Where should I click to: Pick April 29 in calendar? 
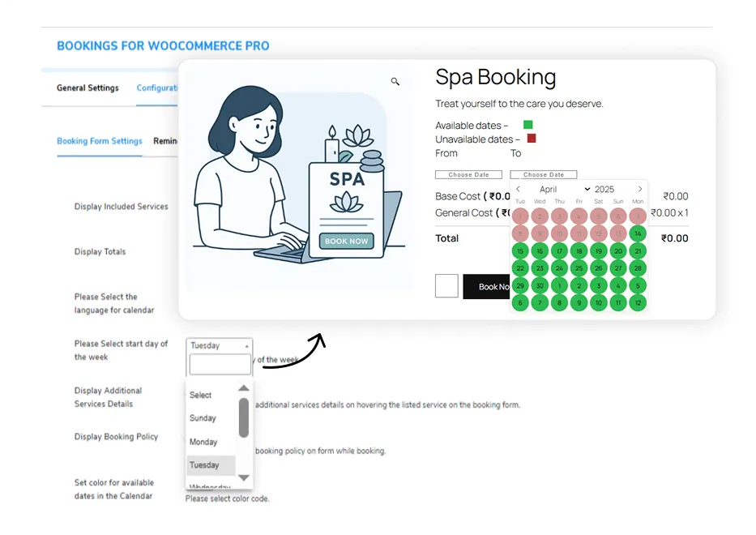tap(520, 285)
